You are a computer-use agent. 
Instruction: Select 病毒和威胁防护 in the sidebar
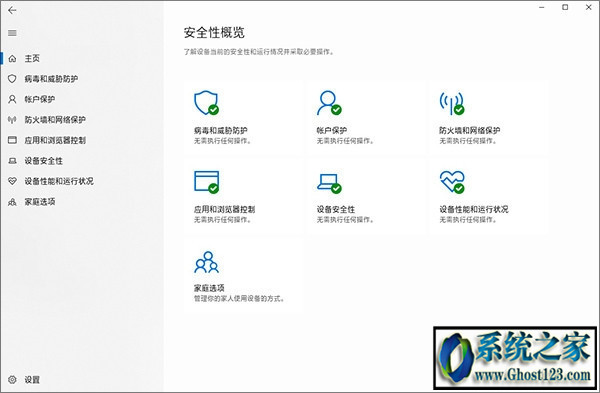point(51,79)
